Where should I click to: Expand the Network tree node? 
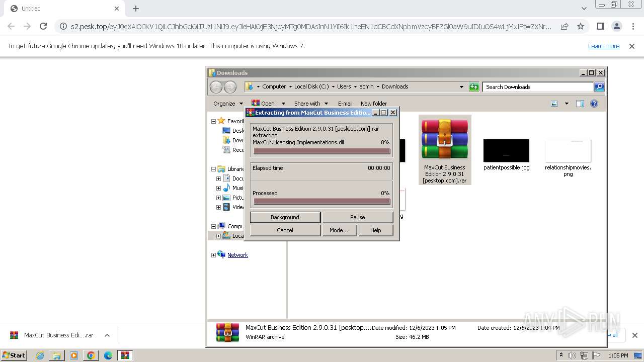[x=213, y=255]
